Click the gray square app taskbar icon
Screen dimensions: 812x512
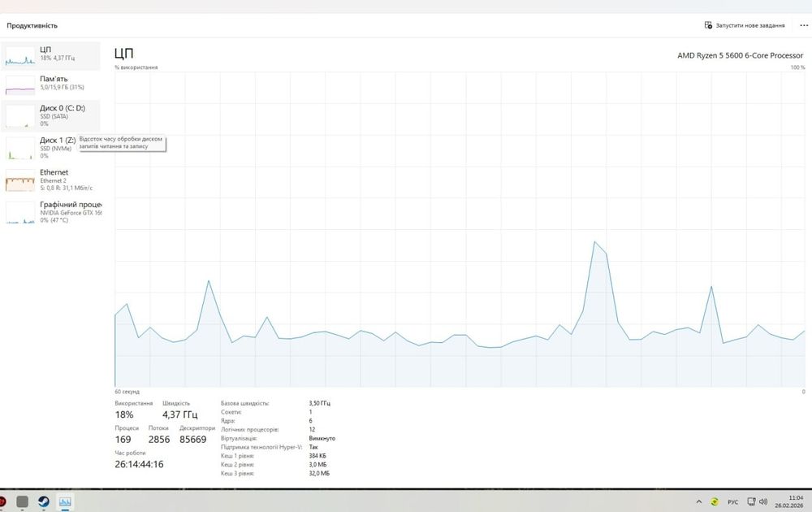tap(22, 501)
